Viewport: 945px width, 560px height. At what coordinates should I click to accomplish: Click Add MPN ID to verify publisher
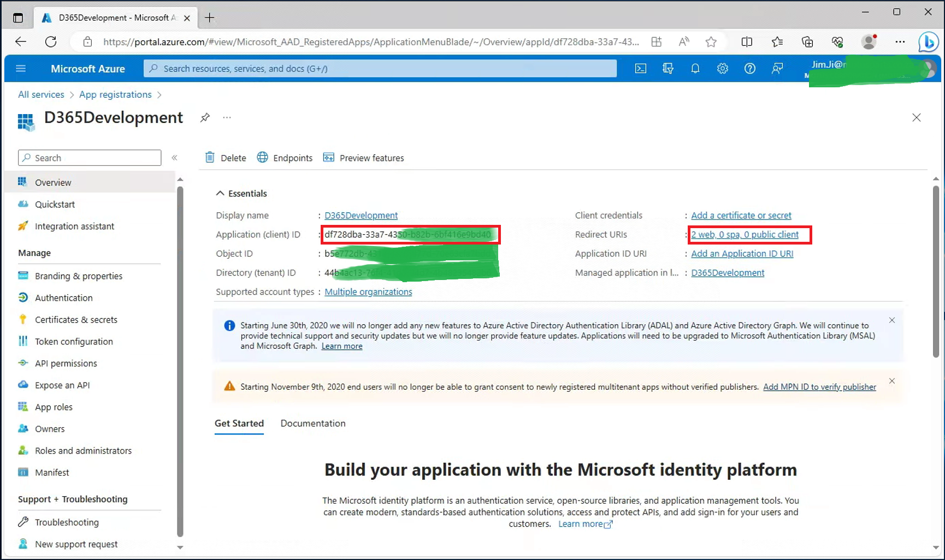[x=819, y=386]
